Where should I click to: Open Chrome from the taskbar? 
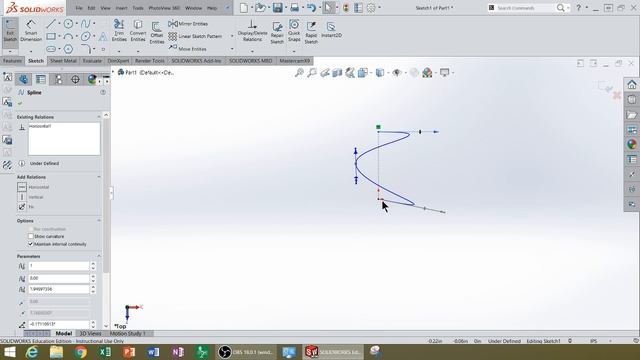click(80, 352)
